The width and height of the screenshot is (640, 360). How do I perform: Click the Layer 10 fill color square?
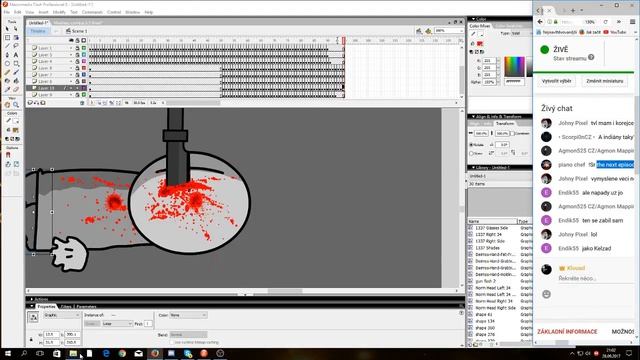(84, 88)
